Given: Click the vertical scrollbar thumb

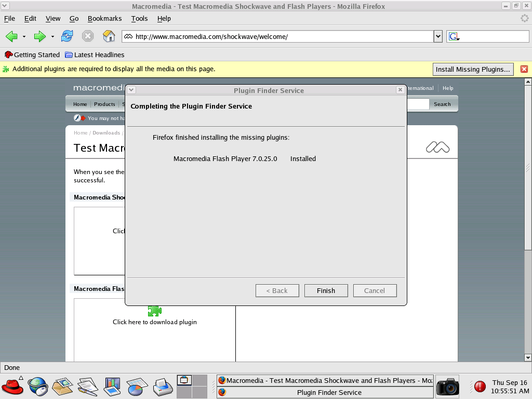Looking at the screenshot, I should pyautogui.click(x=528, y=168).
